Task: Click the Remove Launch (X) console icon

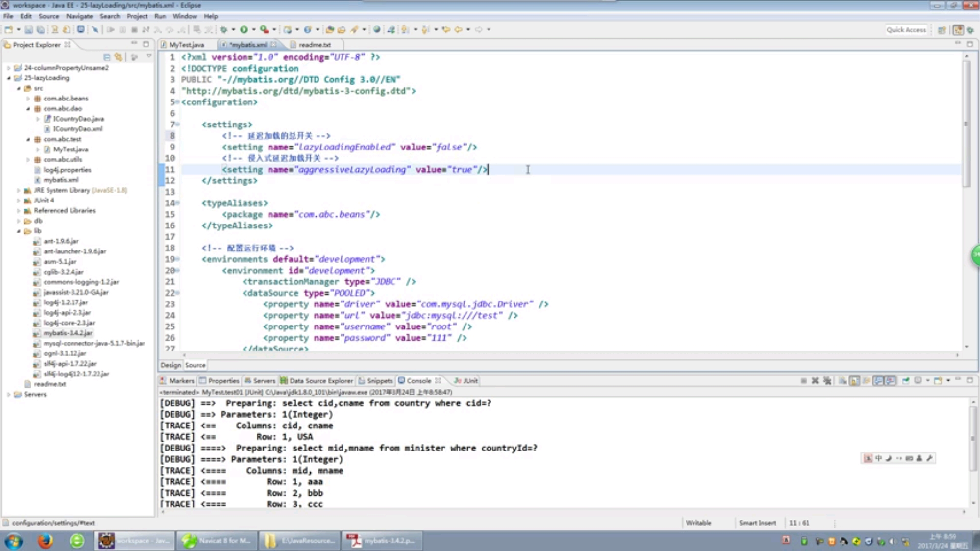Action: point(815,381)
